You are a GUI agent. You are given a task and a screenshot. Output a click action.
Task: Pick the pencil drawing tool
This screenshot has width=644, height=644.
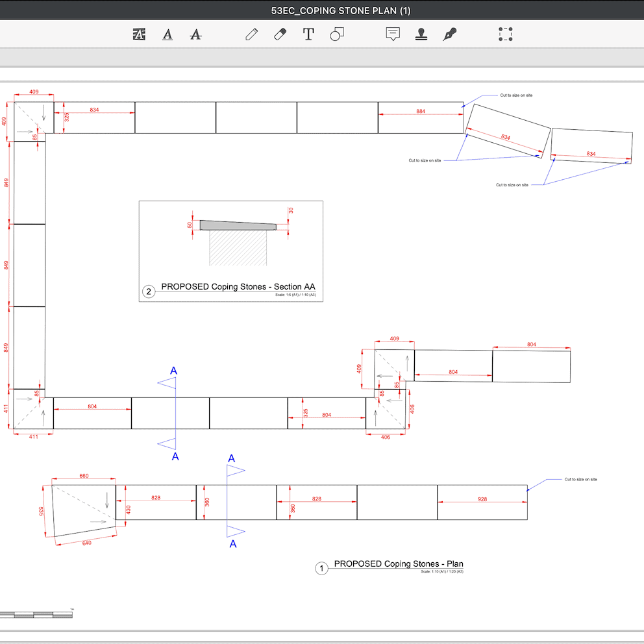point(252,34)
